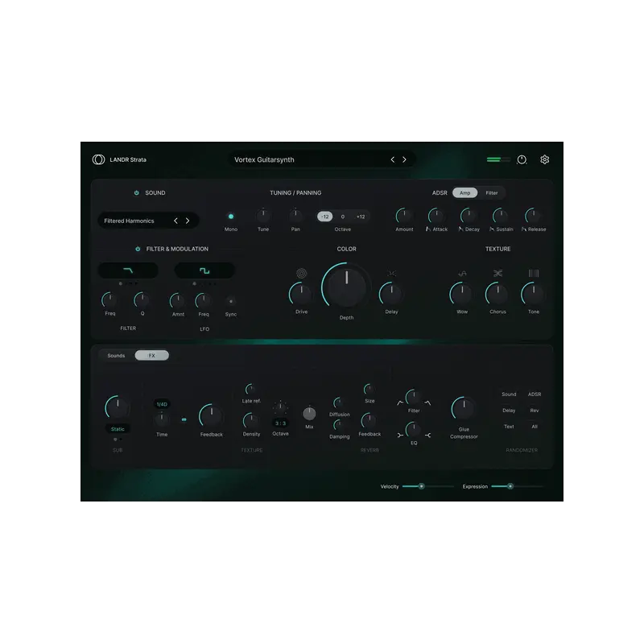Select previous sound source before Filtered Harmonics
Screen dimensions: 644x644
pos(175,221)
